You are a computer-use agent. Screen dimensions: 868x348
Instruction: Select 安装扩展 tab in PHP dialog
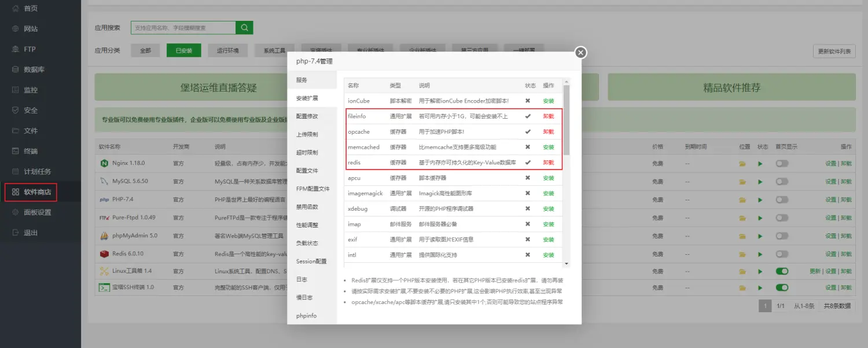(x=312, y=98)
